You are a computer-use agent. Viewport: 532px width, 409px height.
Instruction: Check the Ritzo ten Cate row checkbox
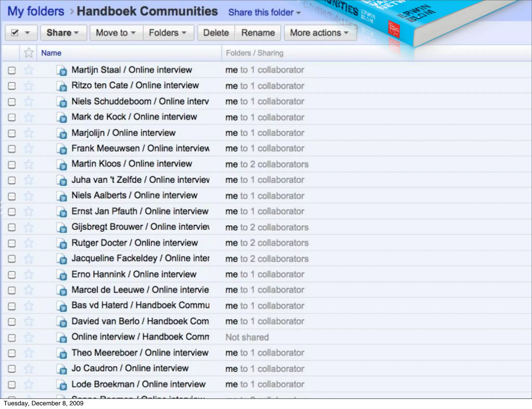pyautogui.click(x=12, y=86)
